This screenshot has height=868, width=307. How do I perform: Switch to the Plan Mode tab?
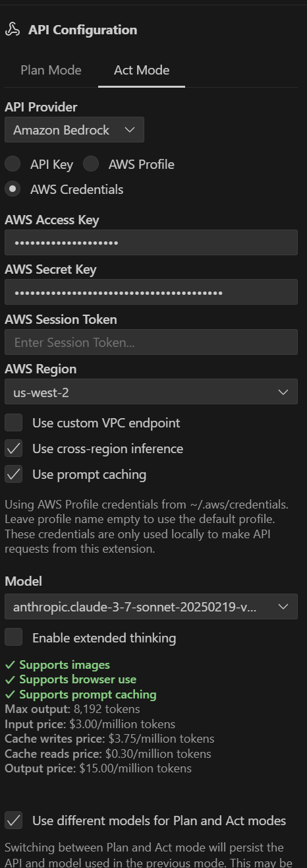(51, 70)
